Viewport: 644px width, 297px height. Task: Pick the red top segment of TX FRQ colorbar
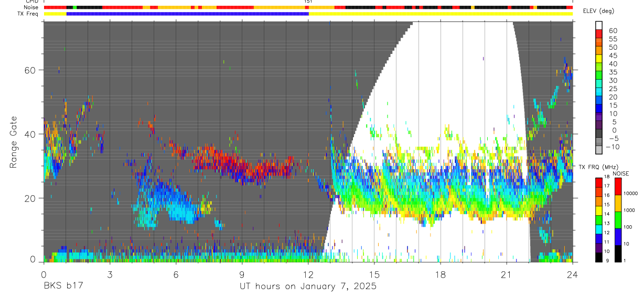(598, 182)
